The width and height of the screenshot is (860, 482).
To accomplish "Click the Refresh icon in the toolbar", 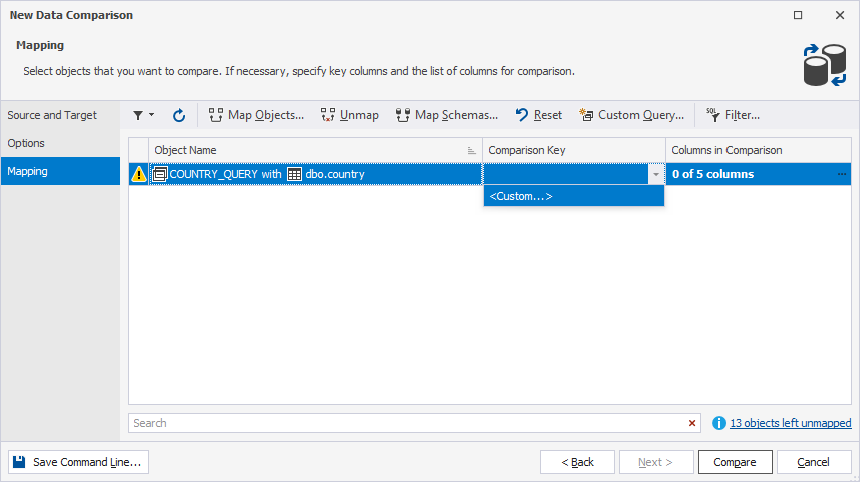I will [x=179, y=115].
